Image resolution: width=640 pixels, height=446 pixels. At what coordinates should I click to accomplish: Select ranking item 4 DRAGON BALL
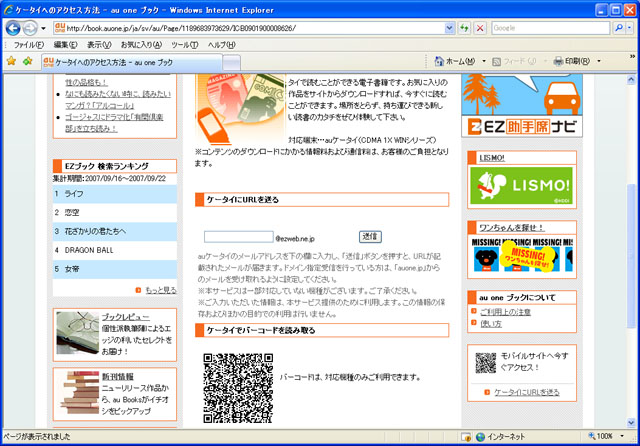pos(115,250)
